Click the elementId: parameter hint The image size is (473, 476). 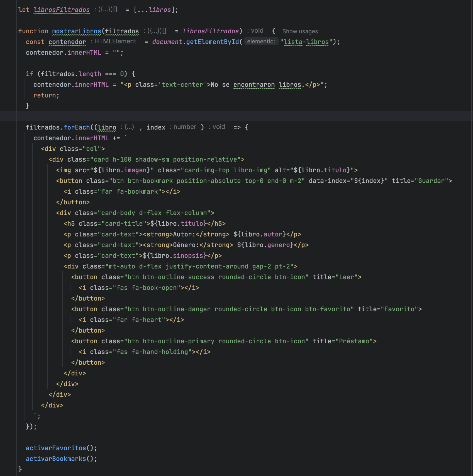click(x=261, y=42)
